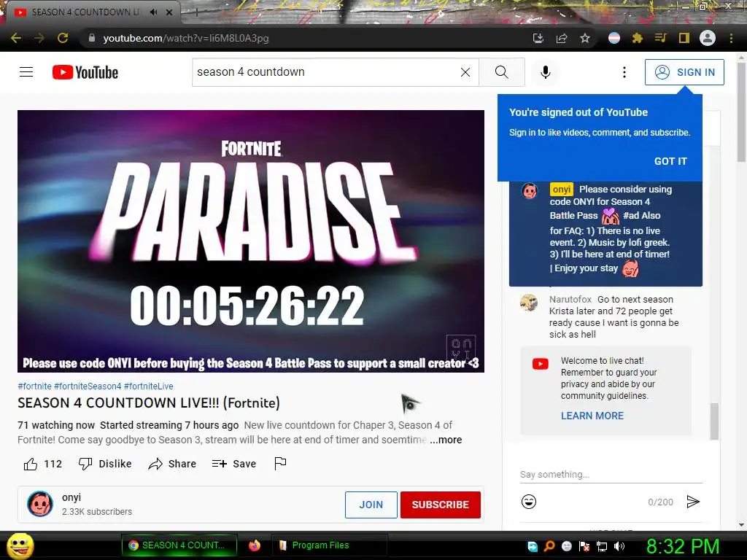Save video to a playlist
747x560 pixels.
pos(234,464)
